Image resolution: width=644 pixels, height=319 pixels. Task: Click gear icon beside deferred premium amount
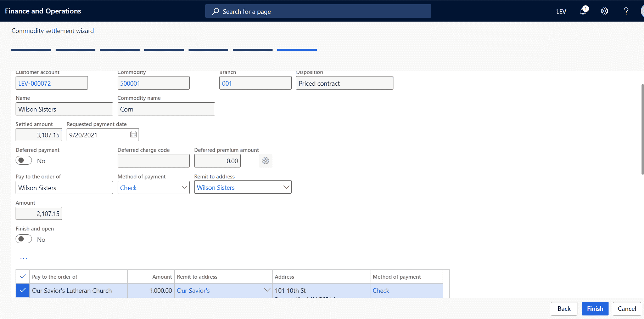click(x=265, y=161)
